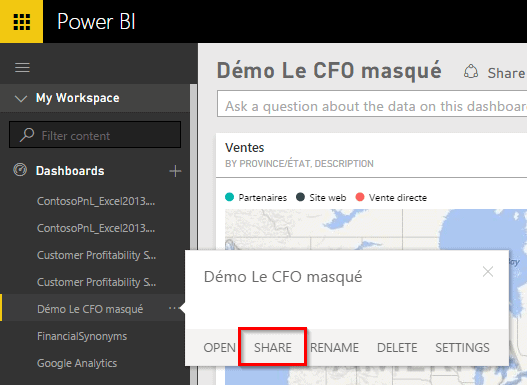Viewport: 527px width, 385px height.
Task: Open the Google Analytics dashboard
Action: 77,363
